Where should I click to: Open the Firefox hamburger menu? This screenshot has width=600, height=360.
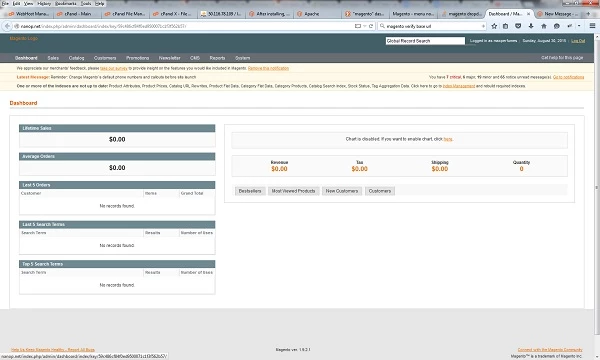[592, 26]
